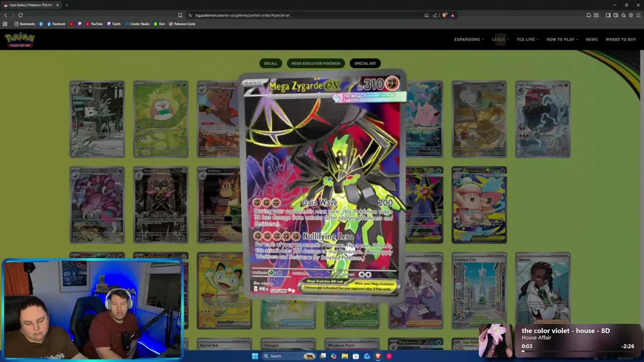This screenshot has height=362, width=644.
Task: Select the See All filter
Action: pos(271,63)
